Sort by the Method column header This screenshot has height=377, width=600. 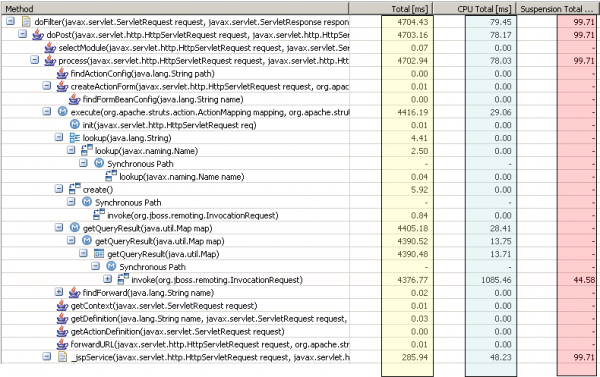coord(175,8)
